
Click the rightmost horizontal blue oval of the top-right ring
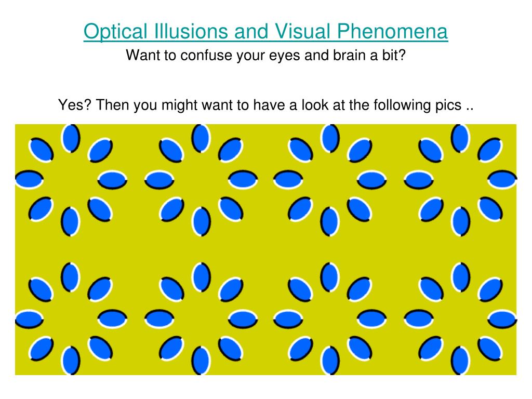click(x=502, y=179)
